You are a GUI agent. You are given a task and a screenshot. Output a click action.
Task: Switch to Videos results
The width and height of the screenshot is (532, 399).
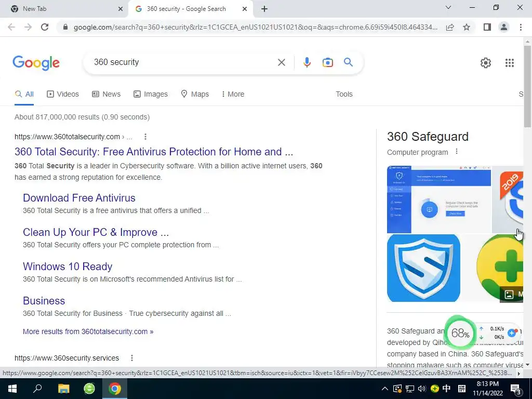[63, 94]
